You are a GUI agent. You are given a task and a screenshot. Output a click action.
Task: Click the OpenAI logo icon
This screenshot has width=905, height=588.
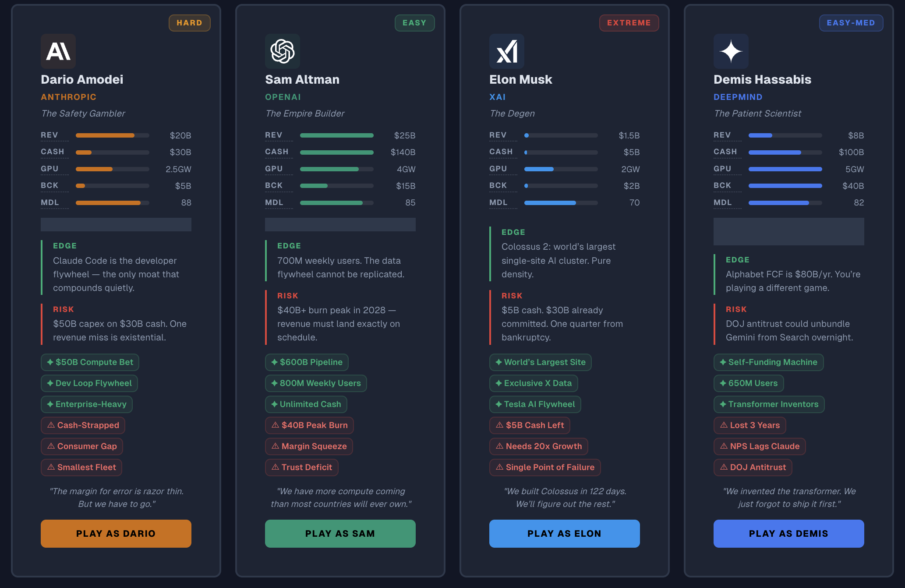tap(283, 51)
